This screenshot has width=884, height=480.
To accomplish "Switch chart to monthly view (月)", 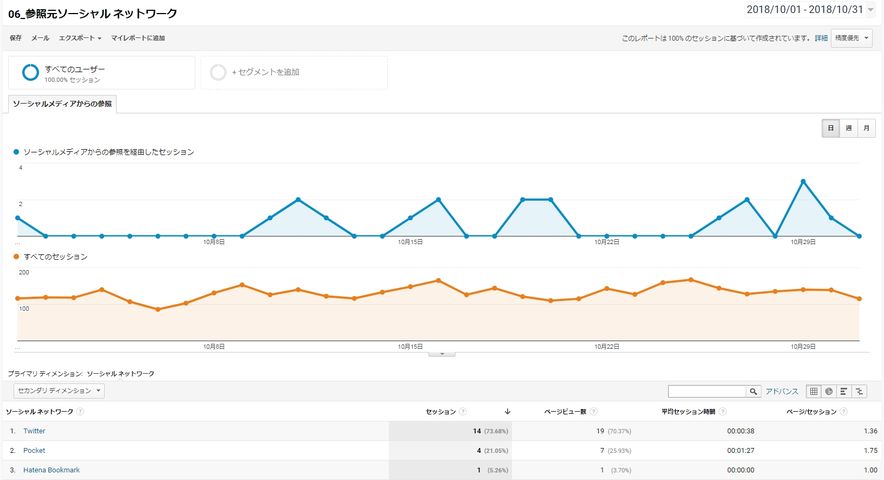I will (867, 128).
